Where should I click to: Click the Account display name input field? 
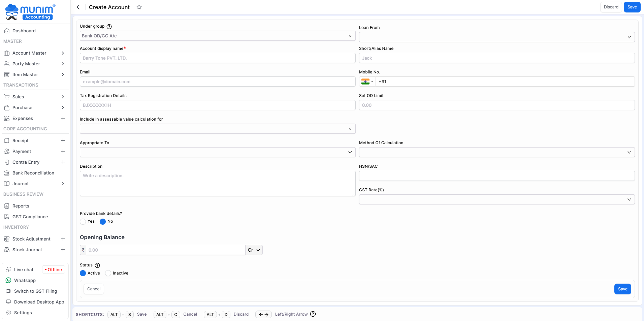pyautogui.click(x=217, y=58)
